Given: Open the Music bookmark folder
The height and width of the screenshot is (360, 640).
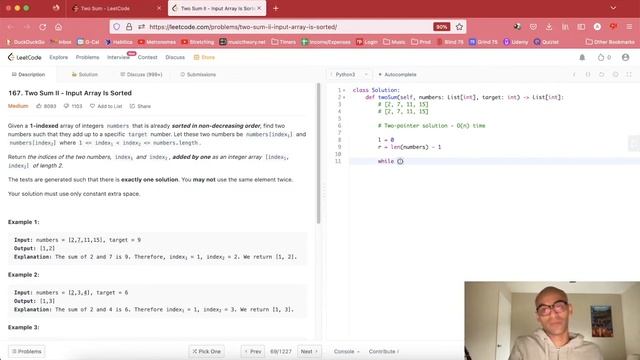Looking at the screenshot, I should pyautogui.click(x=394, y=42).
